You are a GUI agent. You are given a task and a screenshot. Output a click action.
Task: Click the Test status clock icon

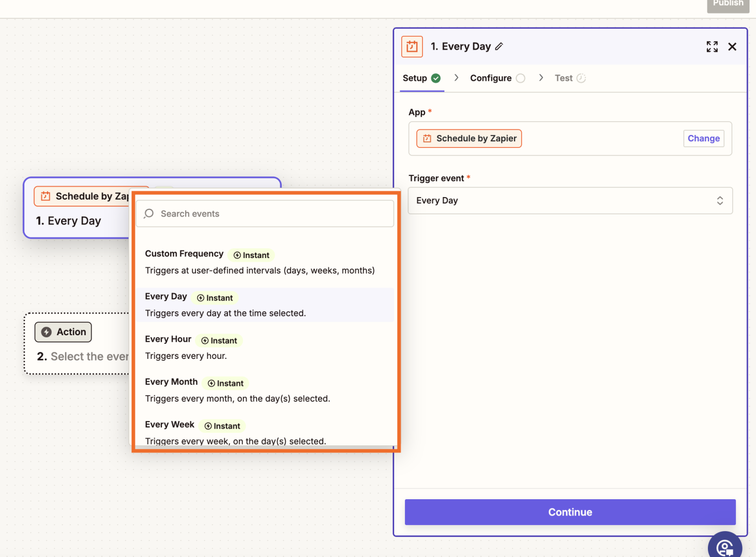coord(581,78)
